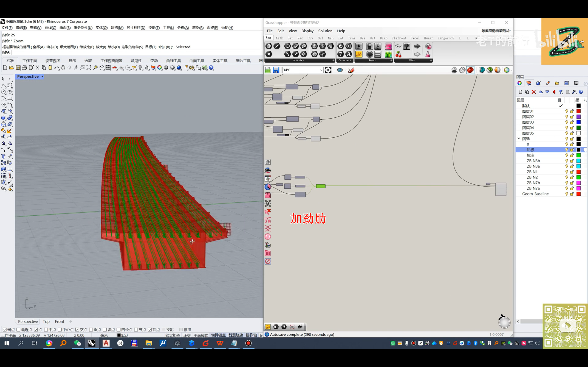Open the Perspective viewport title dropdown
The image size is (588, 367).
[42, 76]
